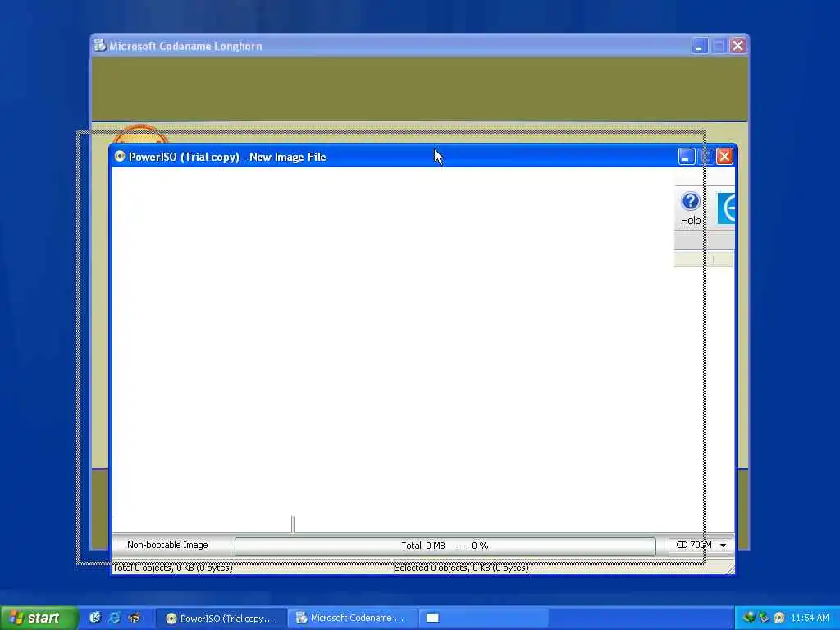Click the Longhorn window's title bar icon
Image resolution: width=840 pixels, height=630 pixels.
pyautogui.click(x=99, y=46)
